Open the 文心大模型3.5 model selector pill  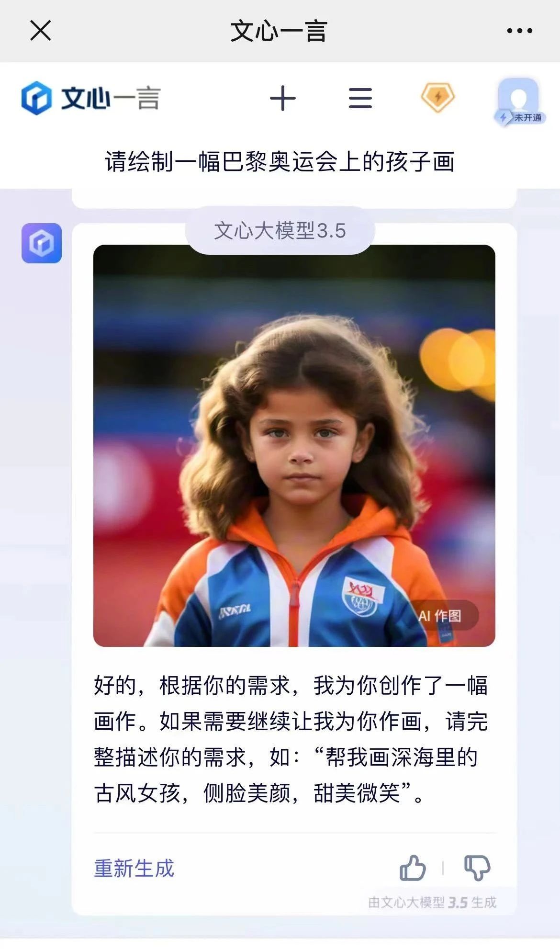(x=280, y=231)
